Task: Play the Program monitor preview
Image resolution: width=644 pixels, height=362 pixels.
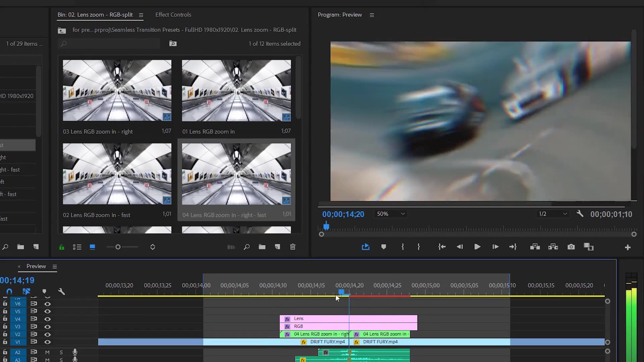Action: click(x=477, y=247)
